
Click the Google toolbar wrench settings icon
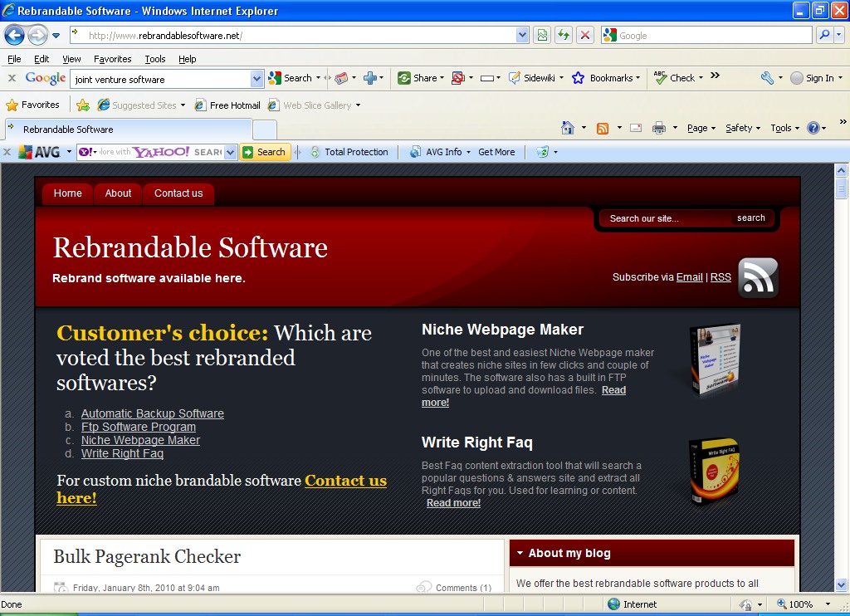(767, 78)
